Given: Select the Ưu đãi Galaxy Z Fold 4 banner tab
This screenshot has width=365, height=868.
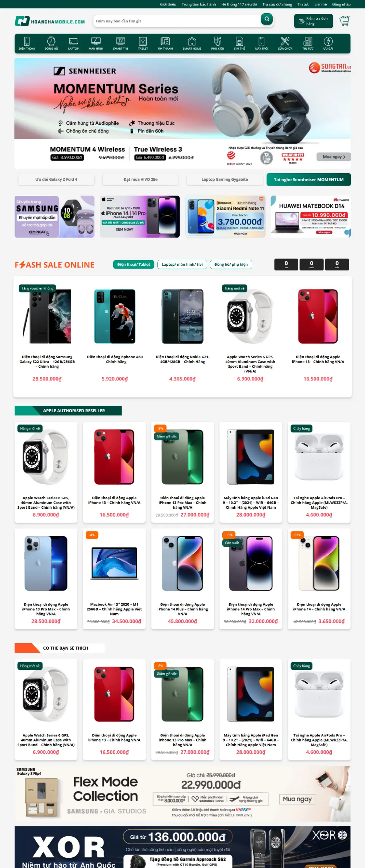Looking at the screenshot, I should pos(56,179).
